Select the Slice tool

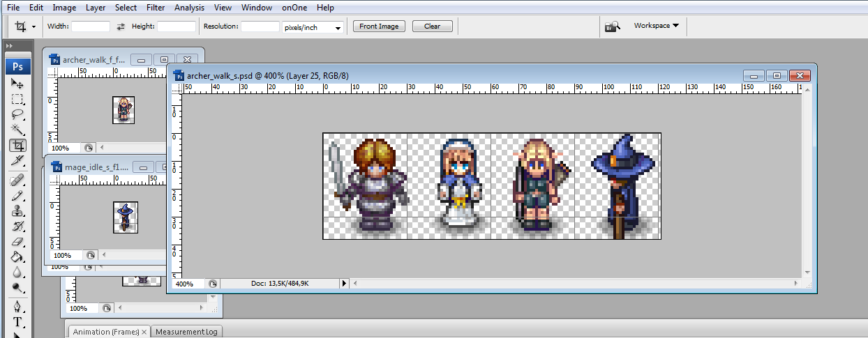(x=18, y=160)
